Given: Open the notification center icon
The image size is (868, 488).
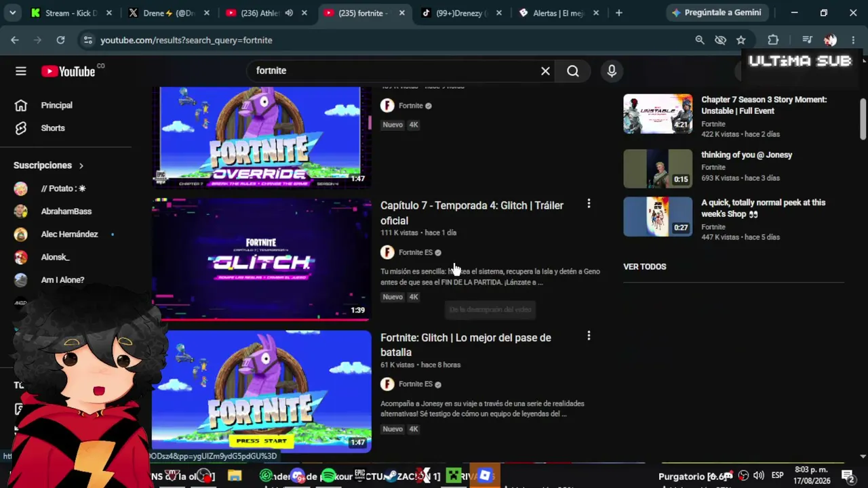Looking at the screenshot, I should [848, 476].
